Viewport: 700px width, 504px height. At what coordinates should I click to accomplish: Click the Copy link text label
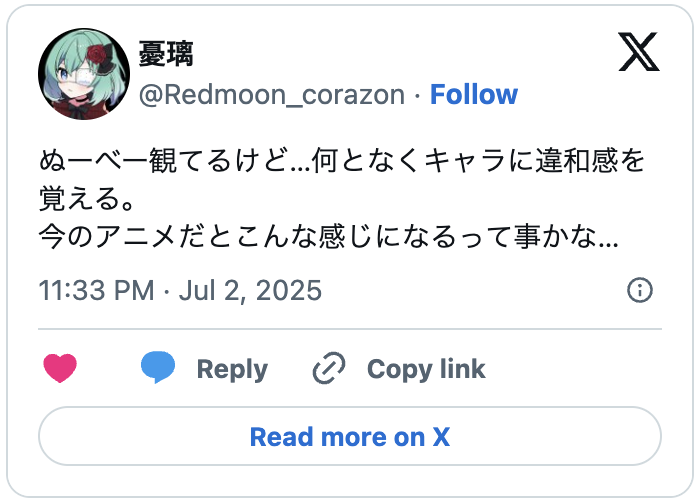426,369
